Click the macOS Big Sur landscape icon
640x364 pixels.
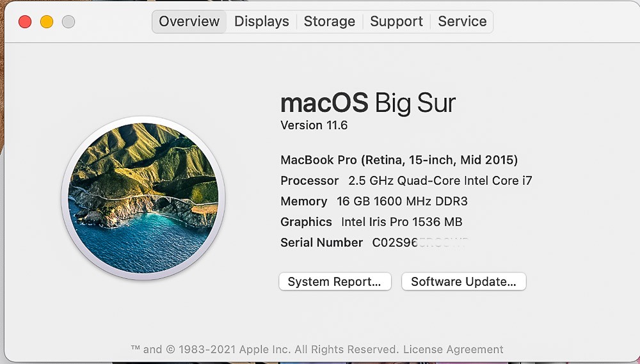pyautogui.click(x=143, y=198)
